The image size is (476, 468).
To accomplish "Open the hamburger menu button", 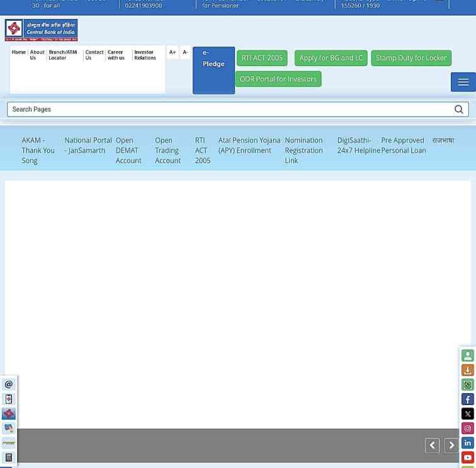I will [x=463, y=83].
